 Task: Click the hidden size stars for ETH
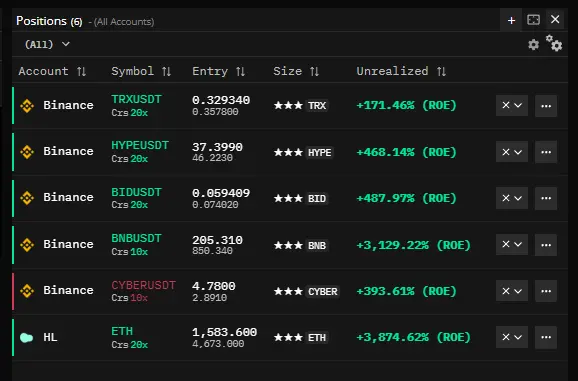288,337
